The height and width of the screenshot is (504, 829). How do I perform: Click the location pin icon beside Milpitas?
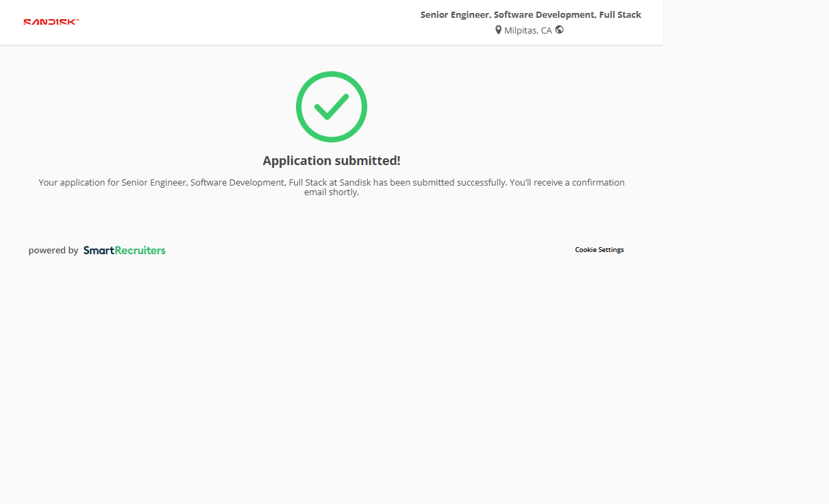point(498,30)
